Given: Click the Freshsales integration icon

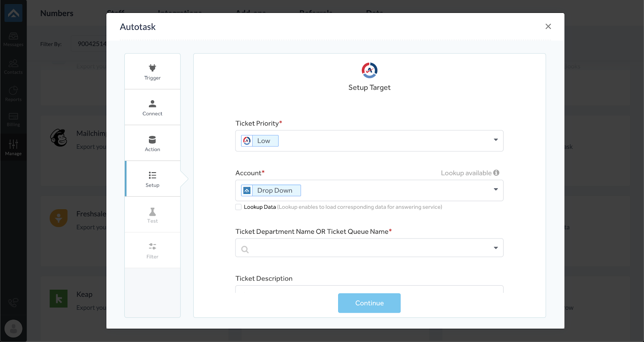Looking at the screenshot, I should pos(59,218).
